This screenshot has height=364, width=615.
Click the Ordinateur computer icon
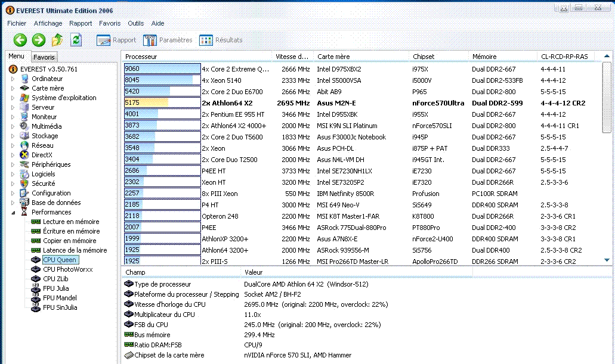(x=24, y=79)
